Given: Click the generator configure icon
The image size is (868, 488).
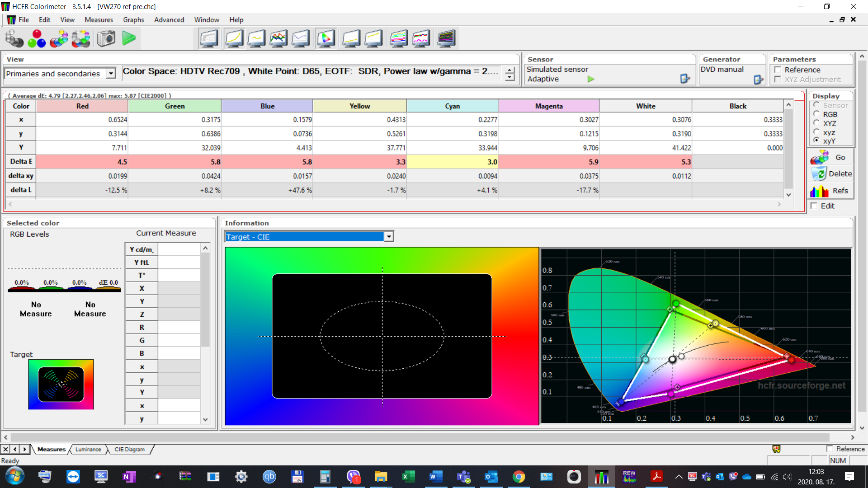Looking at the screenshot, I should coord(758,80).
